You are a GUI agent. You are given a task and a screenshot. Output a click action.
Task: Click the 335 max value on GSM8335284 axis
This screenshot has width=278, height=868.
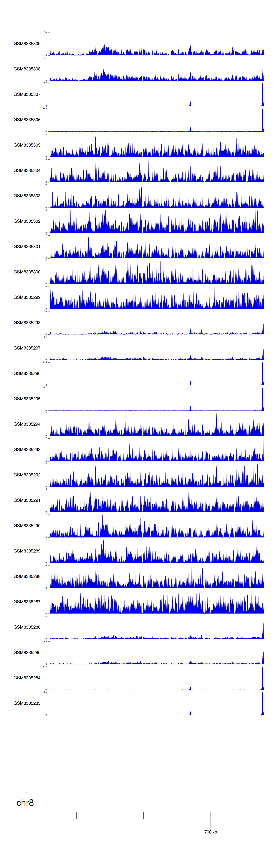click(x=44, y=666)
